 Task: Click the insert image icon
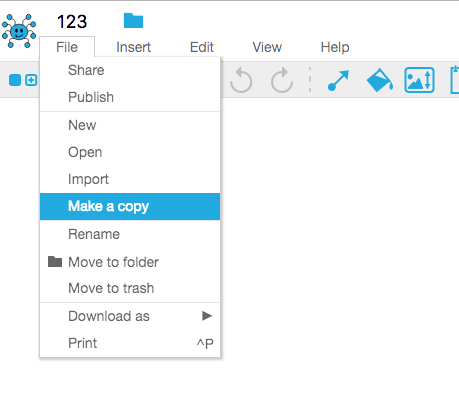pos(419,80)
